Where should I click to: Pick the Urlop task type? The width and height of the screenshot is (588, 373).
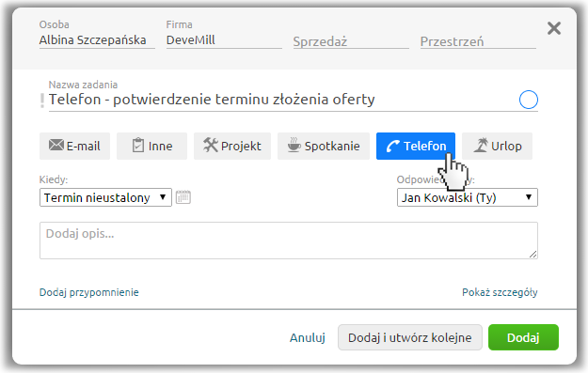[x=498, y=146]
